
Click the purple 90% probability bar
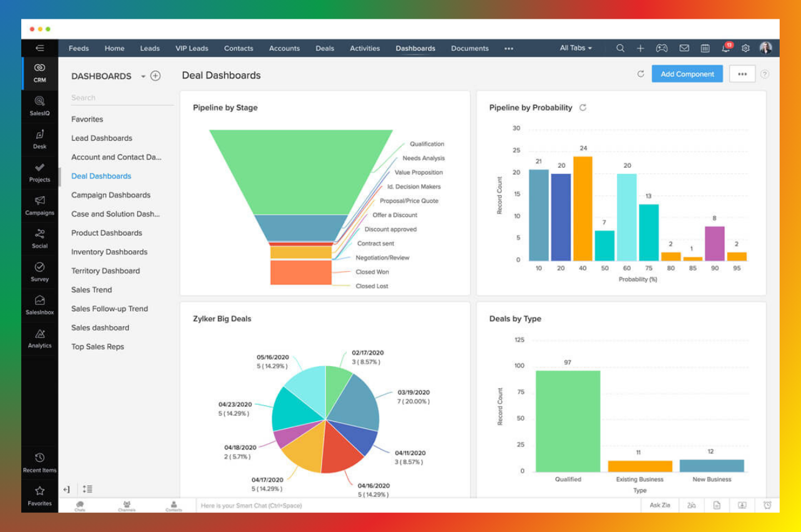[x=714, y=243]
